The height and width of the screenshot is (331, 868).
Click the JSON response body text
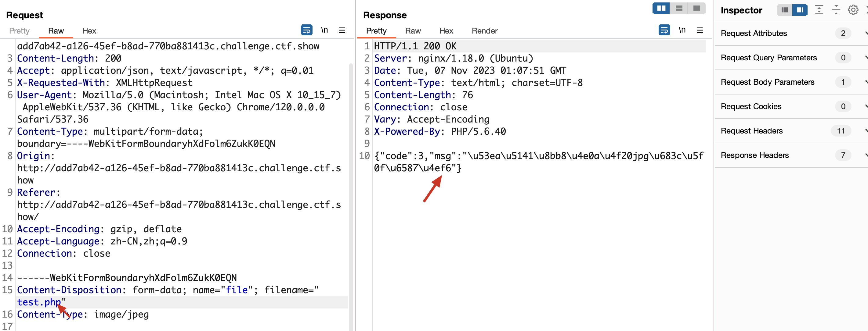pyautogui.click(x=539, y=162)
